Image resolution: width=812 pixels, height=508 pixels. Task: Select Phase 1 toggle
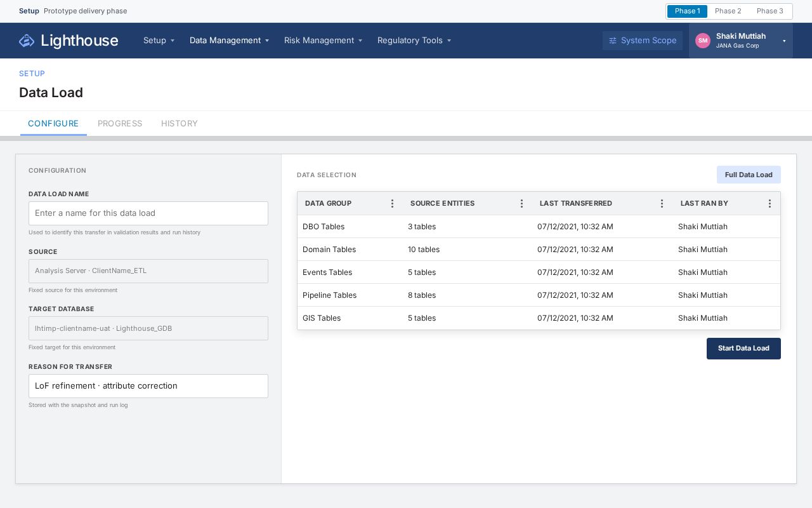687,11
